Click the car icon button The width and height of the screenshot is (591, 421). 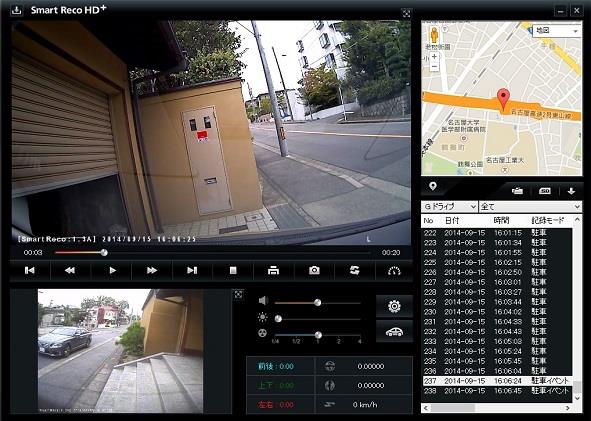(394, 332)
